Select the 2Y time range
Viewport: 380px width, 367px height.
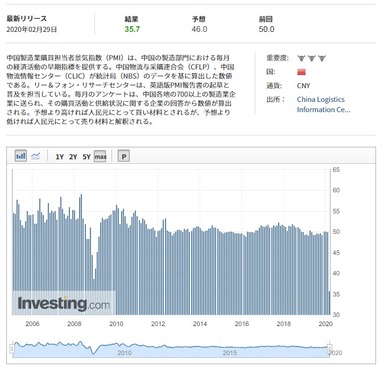point(73,156)
